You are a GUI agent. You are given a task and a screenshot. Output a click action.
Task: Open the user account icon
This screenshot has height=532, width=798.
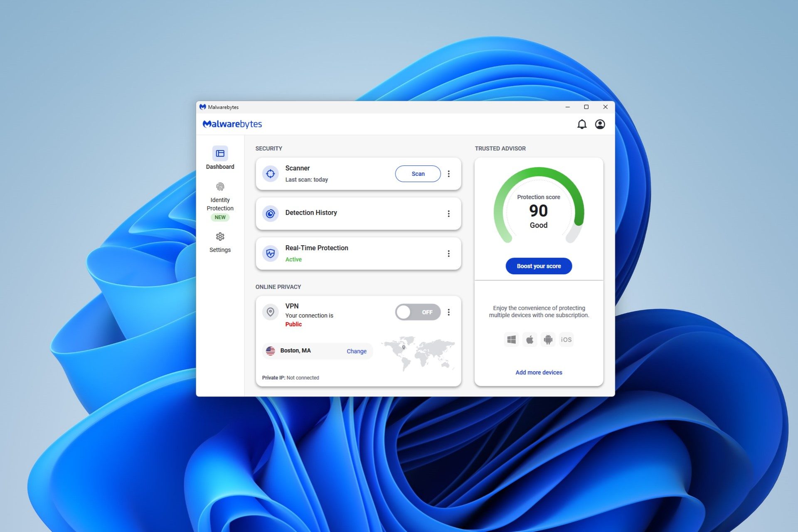[600, 124]
